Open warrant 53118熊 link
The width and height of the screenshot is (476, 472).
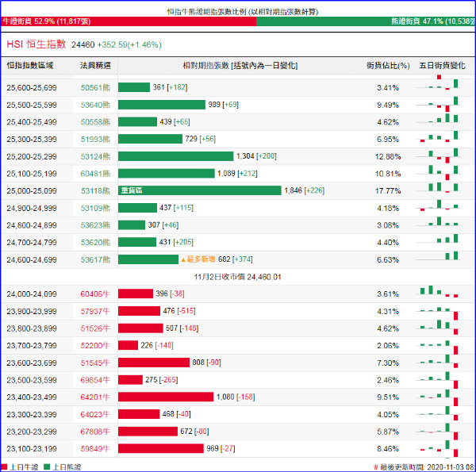95,191
